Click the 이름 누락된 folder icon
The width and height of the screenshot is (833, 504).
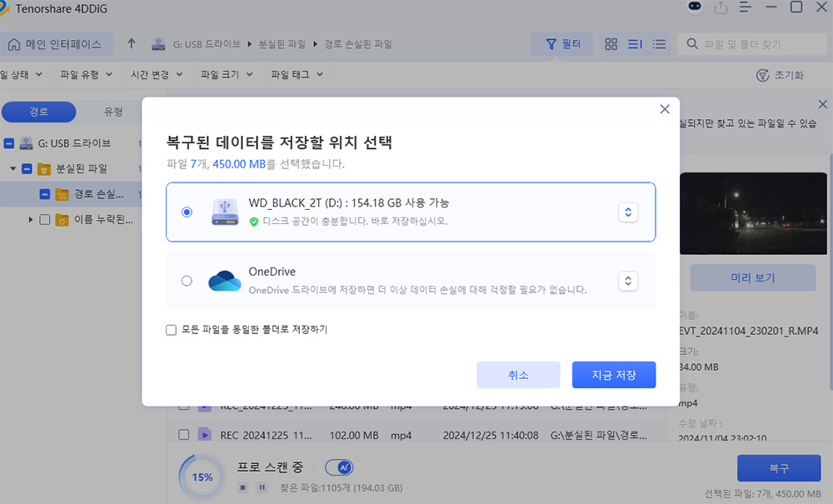tap(62, 219)
